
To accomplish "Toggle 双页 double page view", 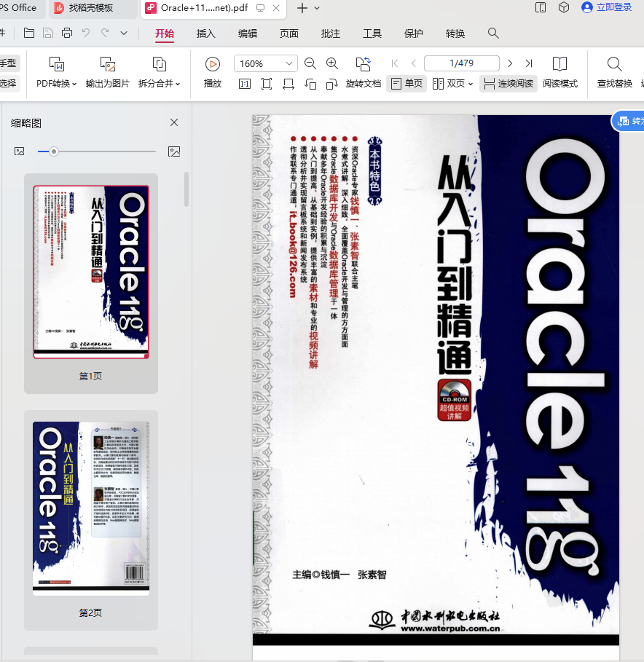I will pyautogui.click(x=449, y=84).
